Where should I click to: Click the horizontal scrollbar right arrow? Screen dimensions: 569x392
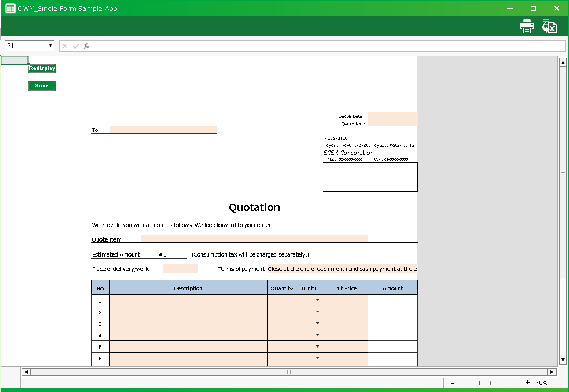552,372
